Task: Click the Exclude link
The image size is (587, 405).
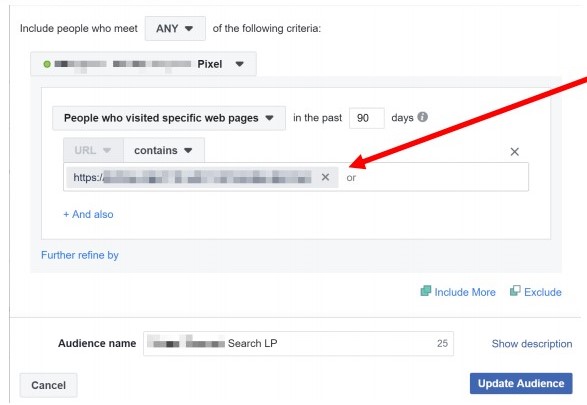Action: coord(542,292)
